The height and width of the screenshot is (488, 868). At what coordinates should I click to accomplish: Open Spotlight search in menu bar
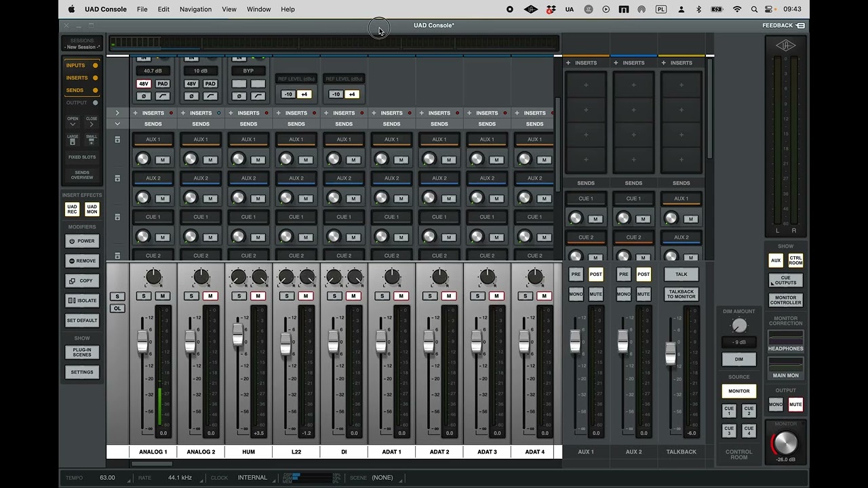pyautogui.click(x=755, y=9)
